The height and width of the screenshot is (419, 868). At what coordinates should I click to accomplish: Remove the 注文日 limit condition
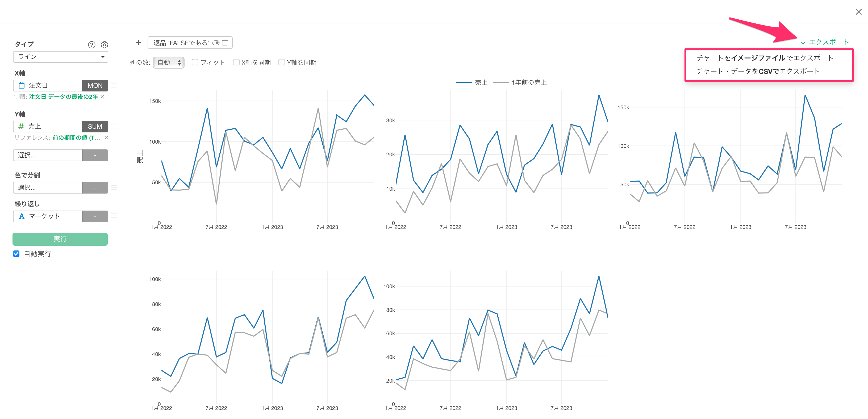point(102,97)
